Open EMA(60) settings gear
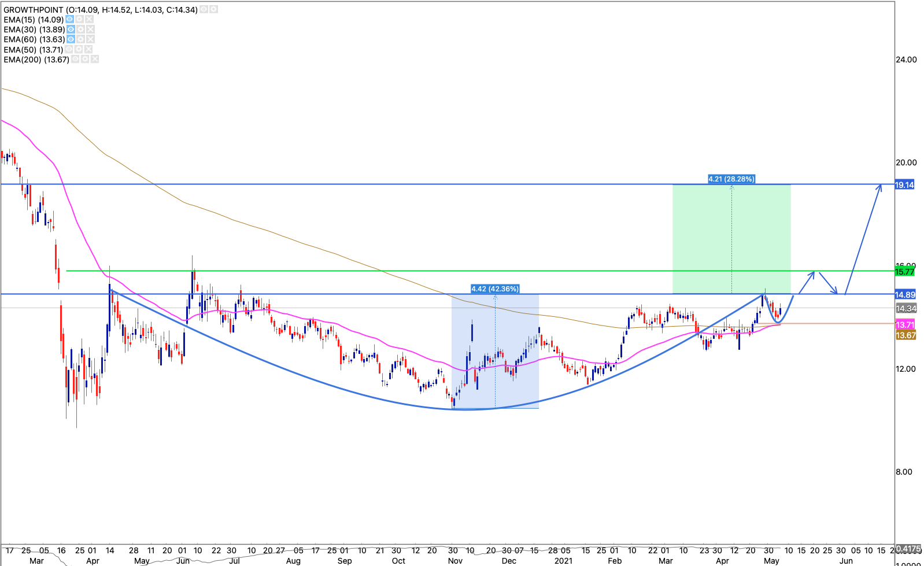The height and width of the screenshot is (566, 924). (80, 39)
